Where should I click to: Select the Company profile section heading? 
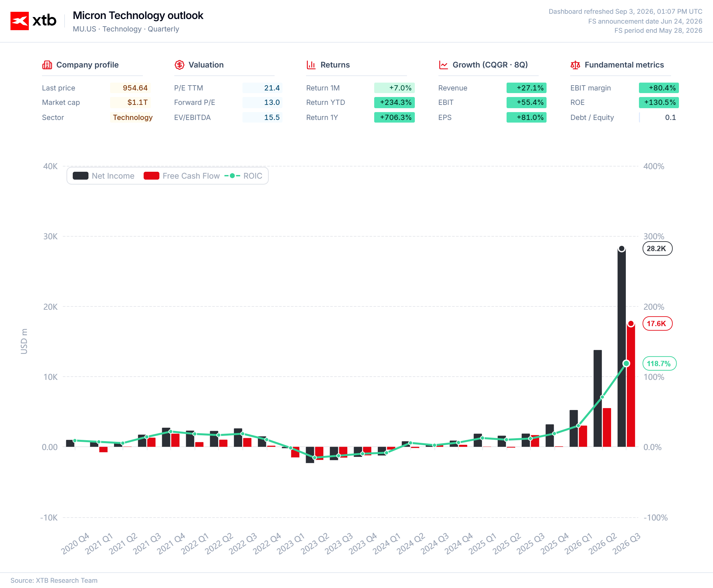click(x=87, y=65)
